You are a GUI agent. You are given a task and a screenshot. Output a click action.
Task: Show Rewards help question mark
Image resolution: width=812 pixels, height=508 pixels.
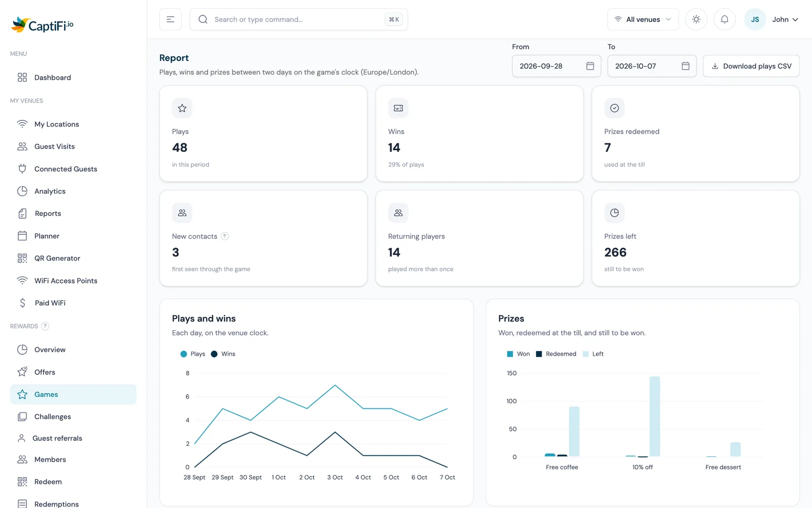[x=45, y=326]
